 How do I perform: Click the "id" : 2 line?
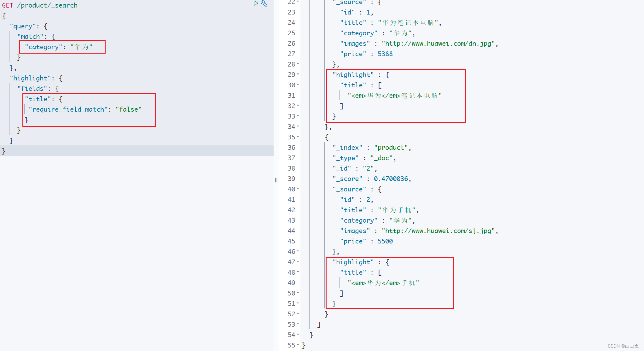coord(357,200)
